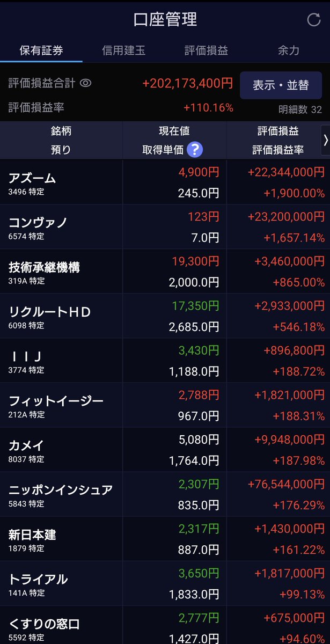Image resolution: width=330 pixels, height=644 pixels.
Task: Switch to the 評価損益 tab
Action: pyautogui.click(x=206, y=50)
